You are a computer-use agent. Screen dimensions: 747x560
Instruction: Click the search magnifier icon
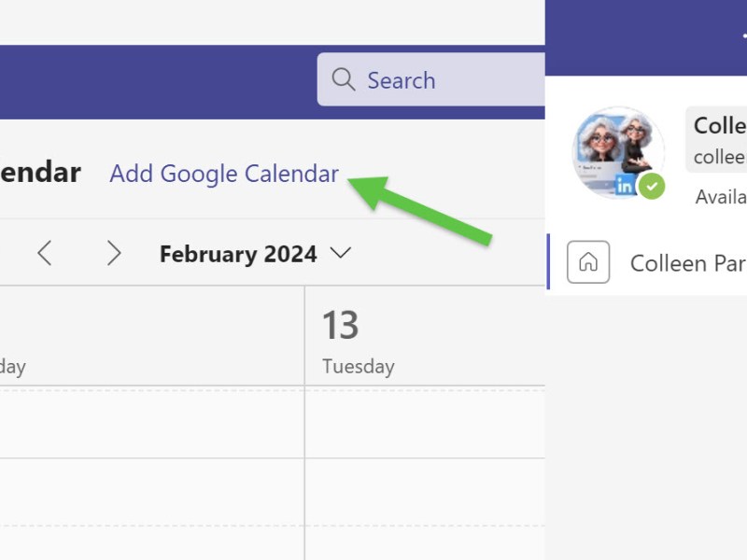point(344,79)
